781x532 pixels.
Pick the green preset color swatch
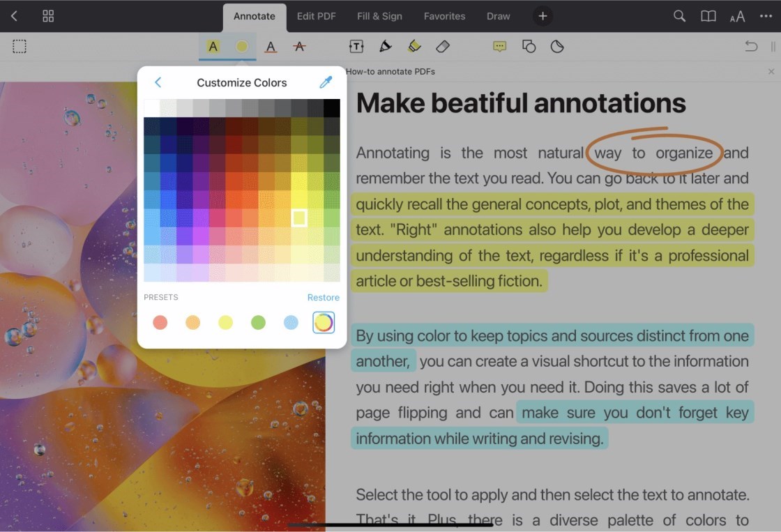[258, 322]
